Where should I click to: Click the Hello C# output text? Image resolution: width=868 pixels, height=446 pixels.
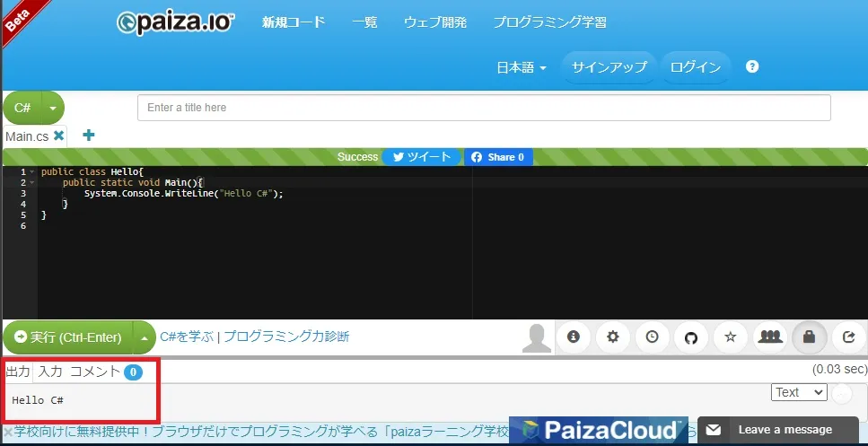(38, 400)
